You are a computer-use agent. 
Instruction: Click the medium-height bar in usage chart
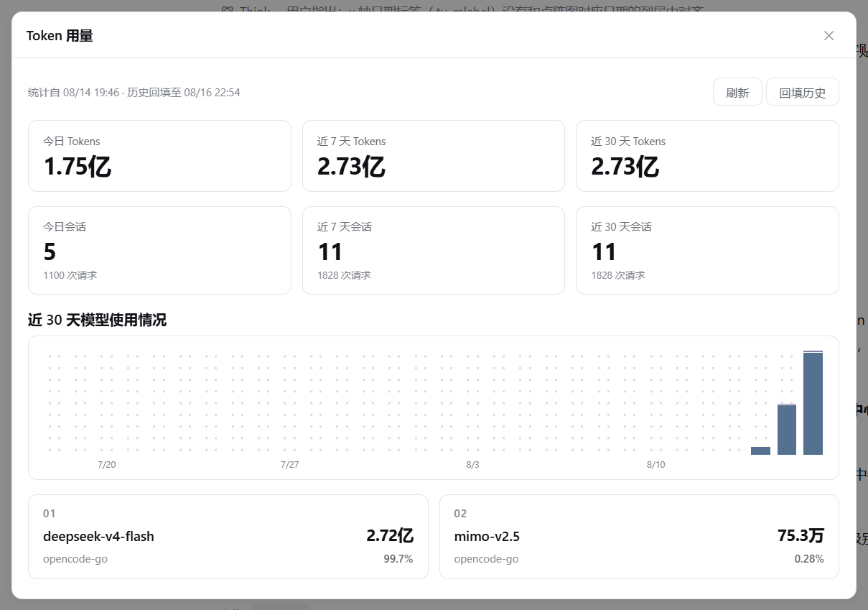pos(787,429)
